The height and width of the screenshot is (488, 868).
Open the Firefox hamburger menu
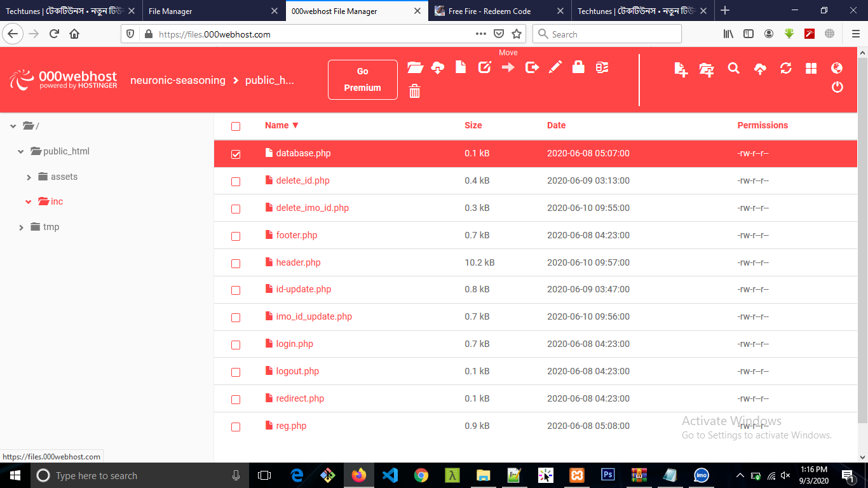click(855, 34)
